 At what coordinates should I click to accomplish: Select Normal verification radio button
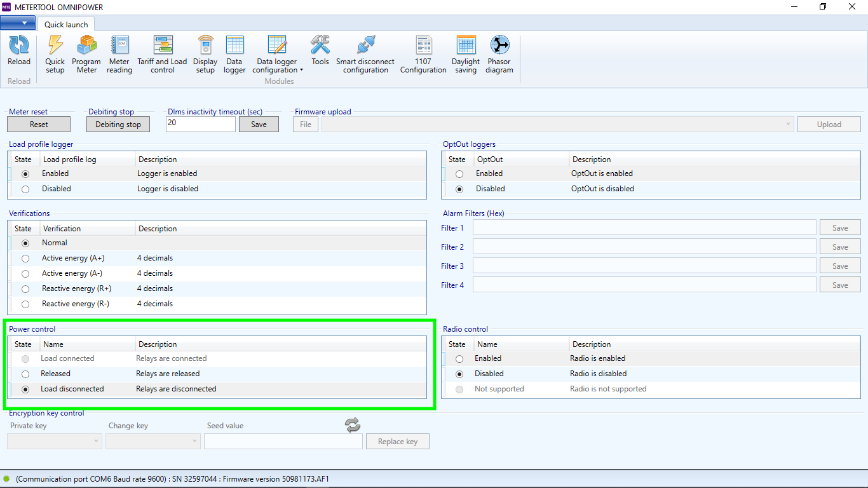click(25, 243)
